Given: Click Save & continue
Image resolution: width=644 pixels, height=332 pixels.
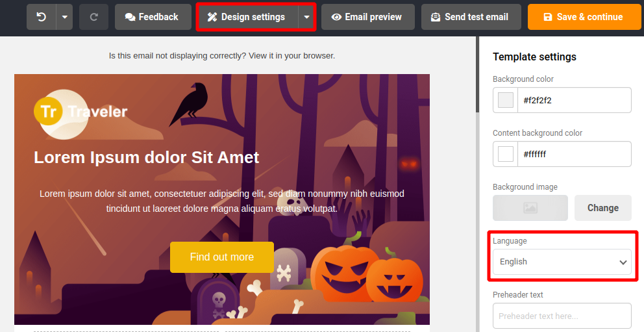Looking at the screenshot, I should pos(584,17).
